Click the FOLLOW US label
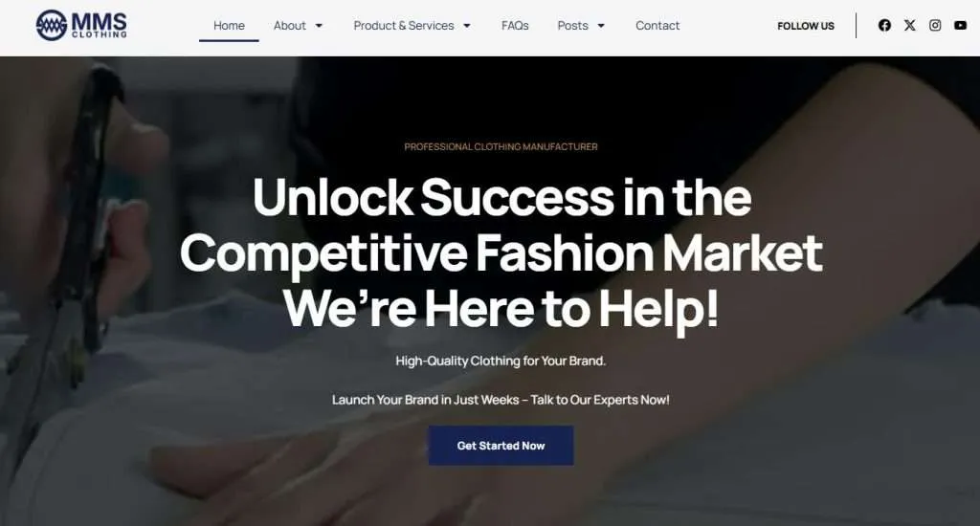 (806, 26)
